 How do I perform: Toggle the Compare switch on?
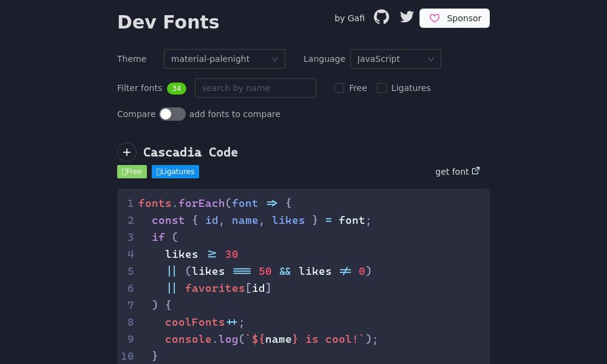click(x=172, y=114)
